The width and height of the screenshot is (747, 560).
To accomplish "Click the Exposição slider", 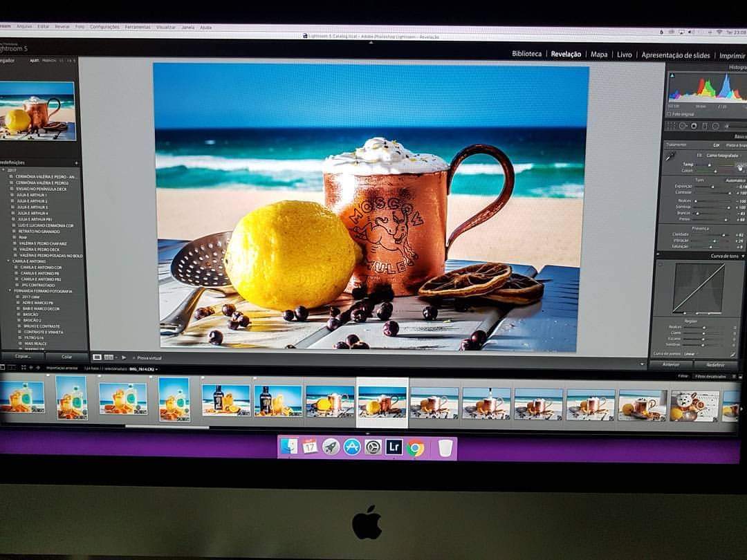I will click(x=713, y=187).
